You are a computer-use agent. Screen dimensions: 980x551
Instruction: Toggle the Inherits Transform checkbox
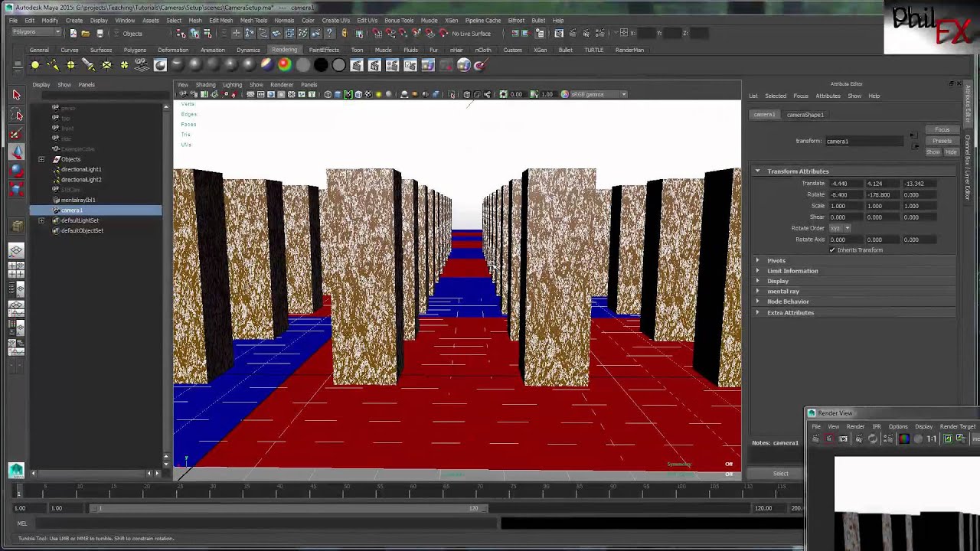click(832, 250)
